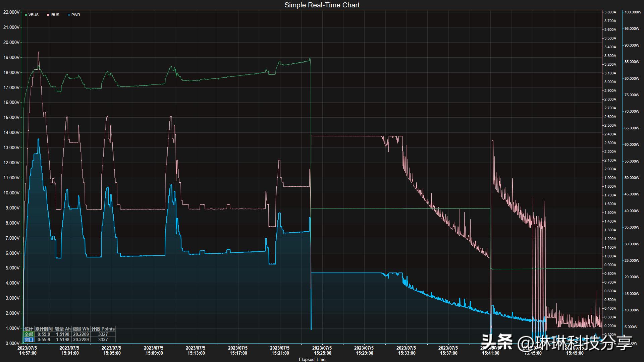Click the 15:25:00 time axis marker
Image resolution: width=644 pixels, height=362 pixels.
click(322, 351)
